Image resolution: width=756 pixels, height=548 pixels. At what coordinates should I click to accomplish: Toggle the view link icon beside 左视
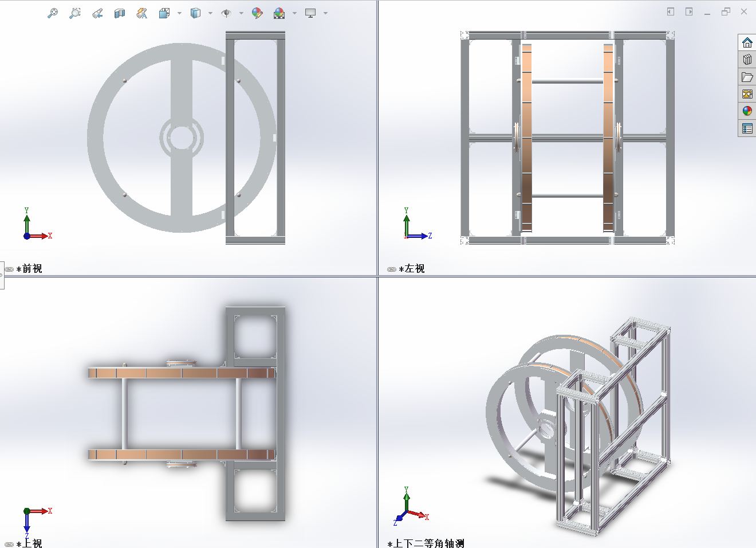tap(392, 269)
